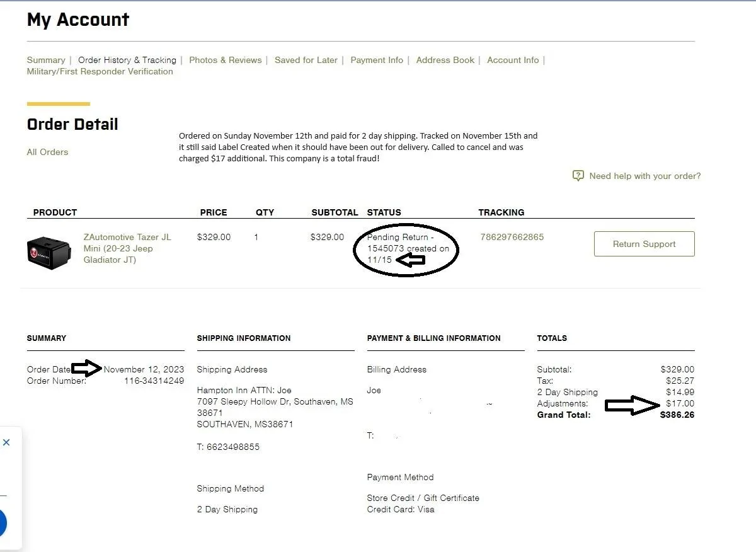This screenshot has width=756, height=552.
Task: Click the Credit Card: Visa payment text
Action: click(x=401, y=509)
